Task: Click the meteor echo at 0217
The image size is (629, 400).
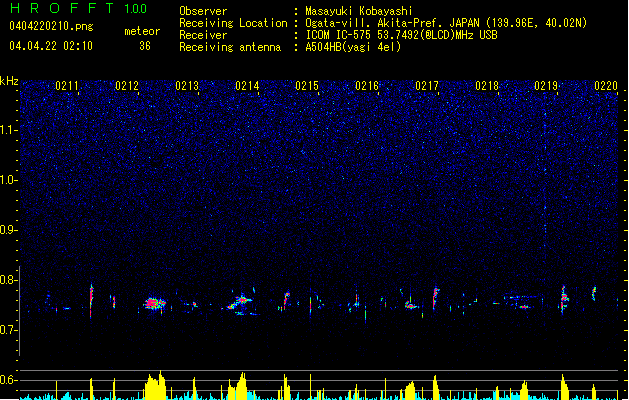Action: point(435,298)
